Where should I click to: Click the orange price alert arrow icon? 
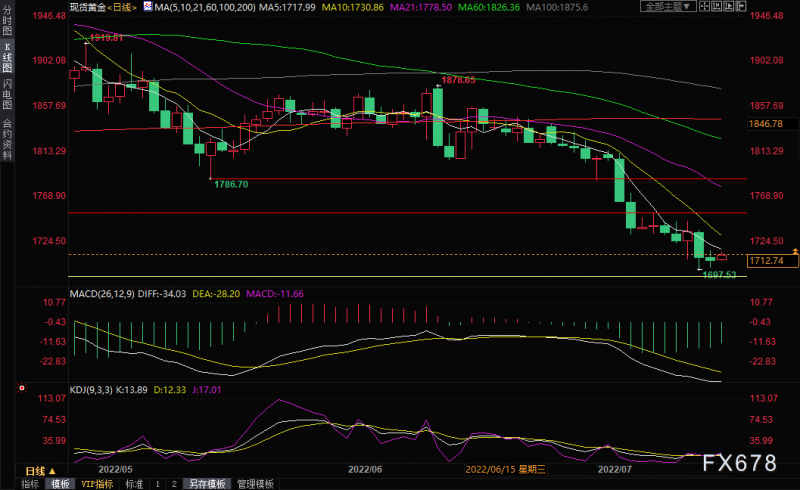pyautogui.click(x=795, y=251)
